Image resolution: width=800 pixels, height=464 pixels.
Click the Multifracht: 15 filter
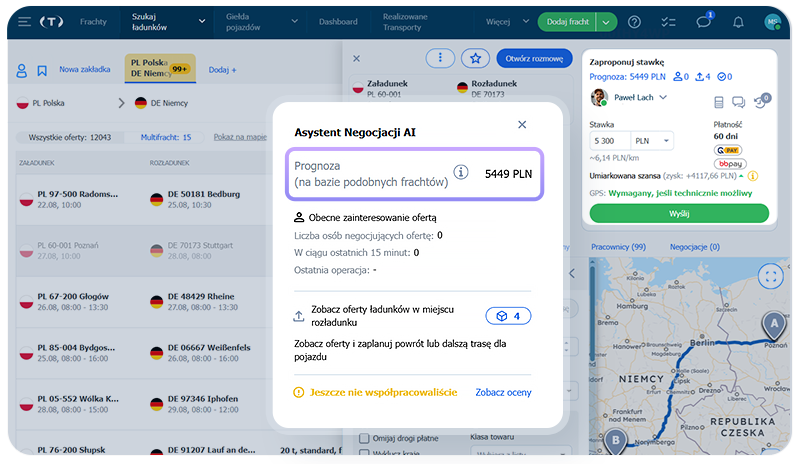(166, 137)
